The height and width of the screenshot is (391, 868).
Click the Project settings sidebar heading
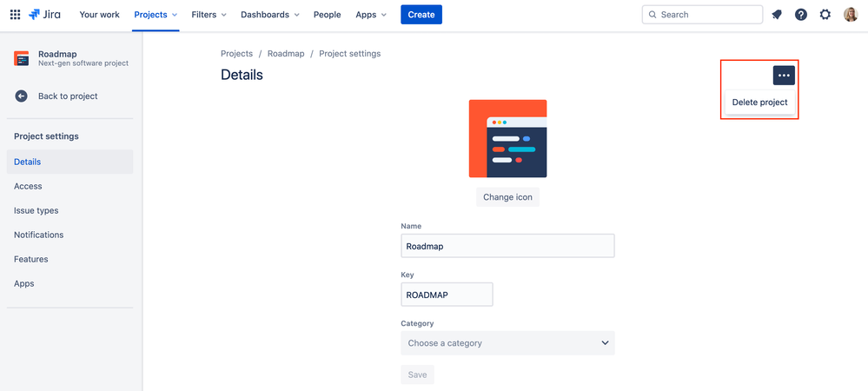tap(46, 136)
